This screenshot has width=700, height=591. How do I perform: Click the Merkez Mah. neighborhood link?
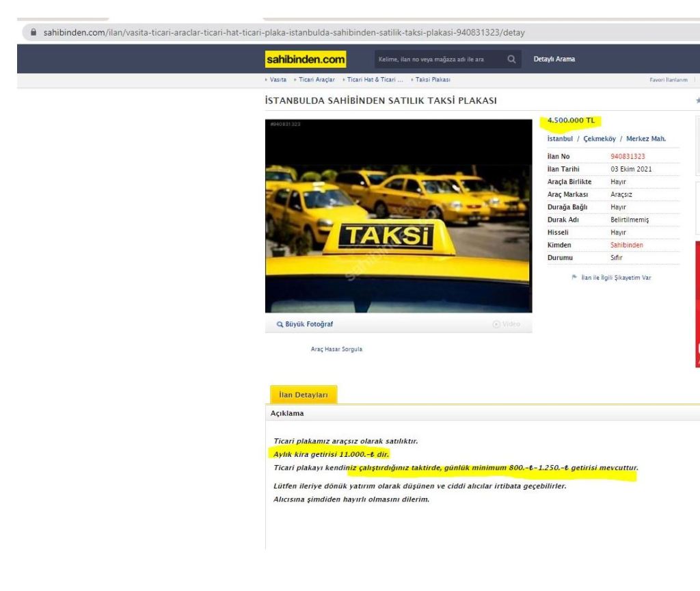pyautogui.click(x=645, y=139)
